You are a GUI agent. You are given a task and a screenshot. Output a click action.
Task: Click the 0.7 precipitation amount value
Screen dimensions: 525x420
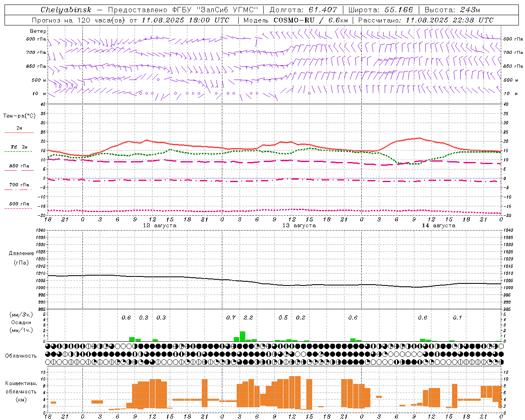(231, 318)
